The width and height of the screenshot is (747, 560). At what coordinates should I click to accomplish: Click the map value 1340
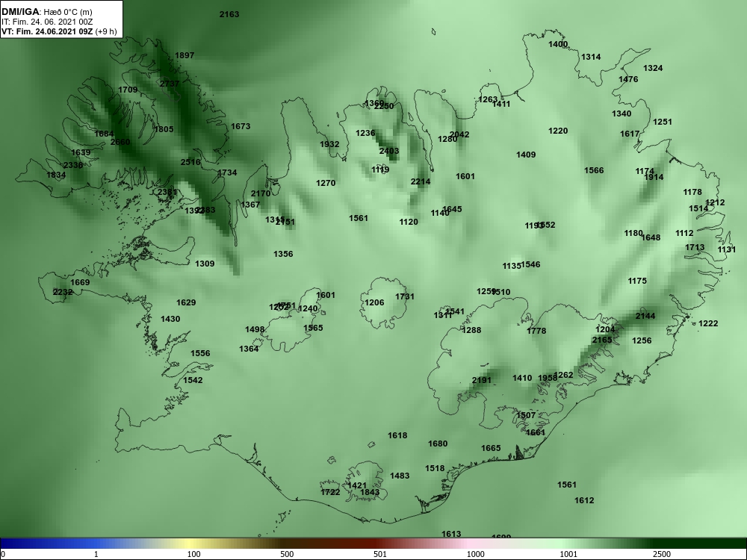(622, 113)
